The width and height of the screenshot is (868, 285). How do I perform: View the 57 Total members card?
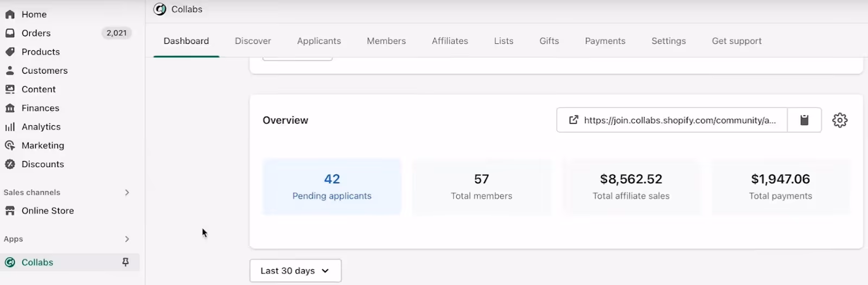tap(482, 187)
